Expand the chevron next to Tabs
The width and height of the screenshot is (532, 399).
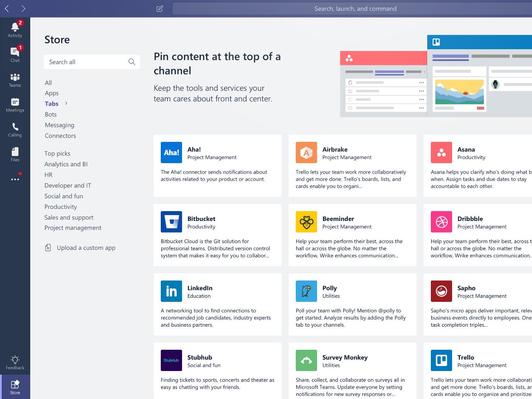[x=66, y=103]
